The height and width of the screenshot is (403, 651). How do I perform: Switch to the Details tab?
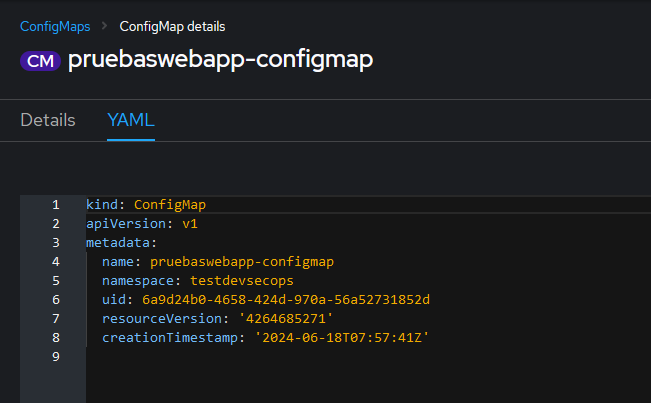pyautogui.click(x=48, y=120)
